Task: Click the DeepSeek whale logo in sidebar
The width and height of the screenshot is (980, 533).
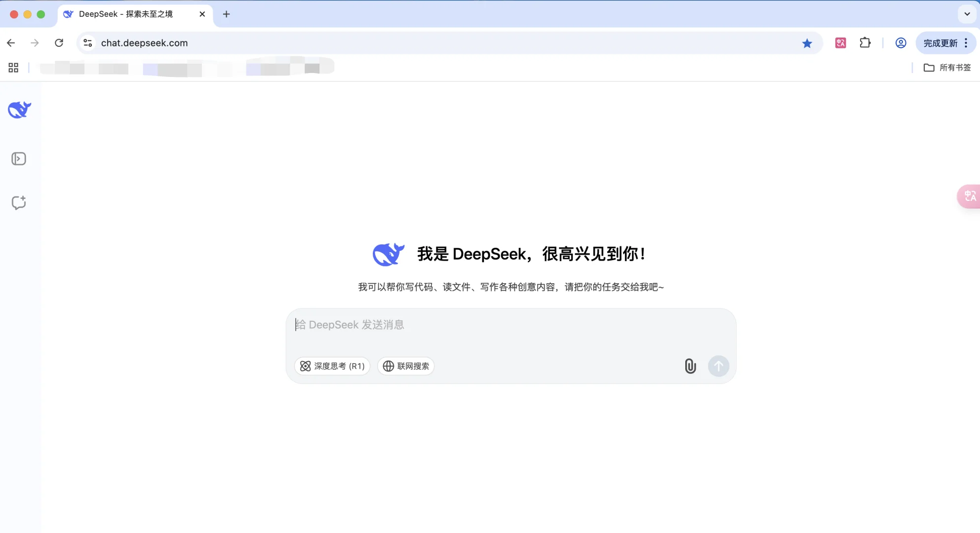Action: pyautogui.click(x=19, y=110)
